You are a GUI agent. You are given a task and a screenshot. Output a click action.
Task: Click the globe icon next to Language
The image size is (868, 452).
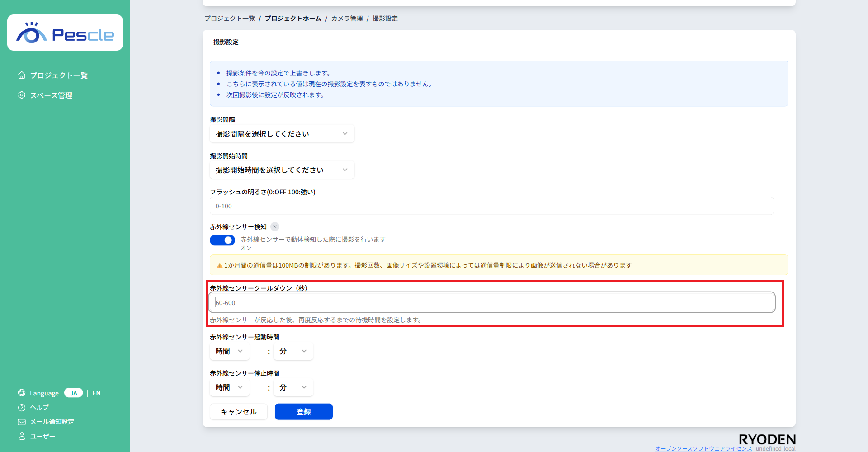(22, 393)
